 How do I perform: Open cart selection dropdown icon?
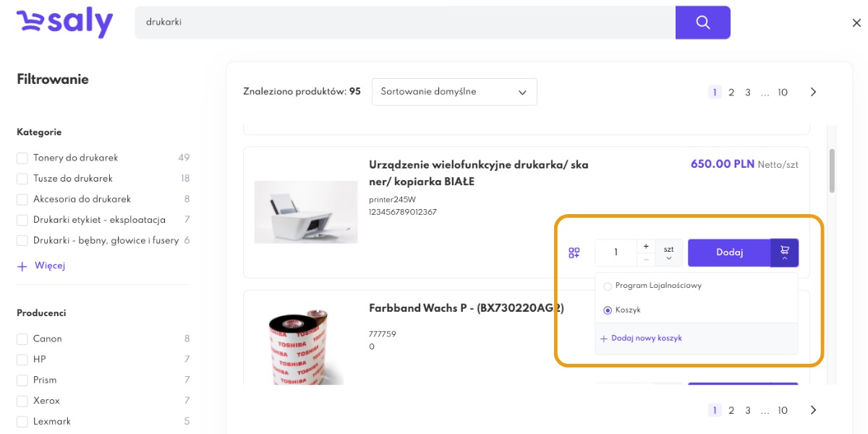[x=785, y=252]
